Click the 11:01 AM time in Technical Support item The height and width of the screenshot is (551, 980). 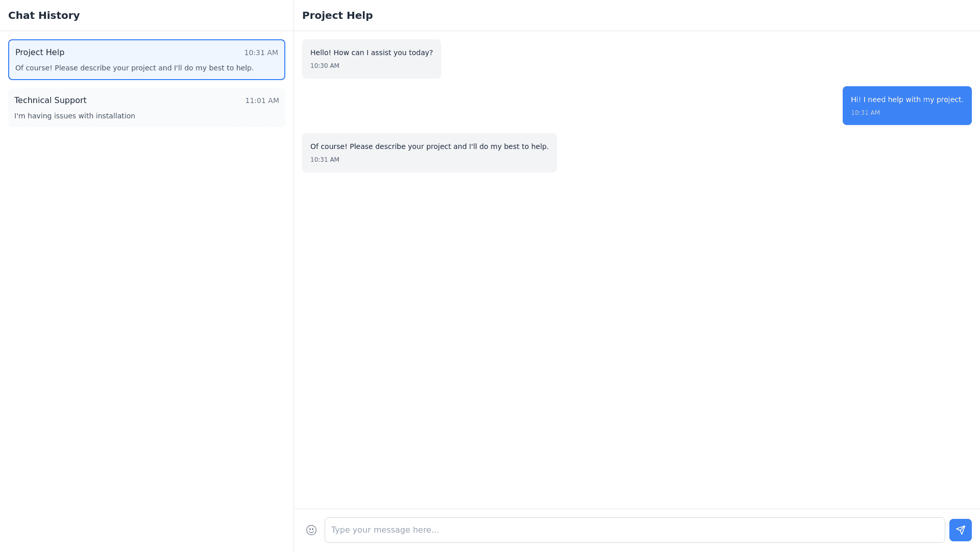click(x=262, y=101)
